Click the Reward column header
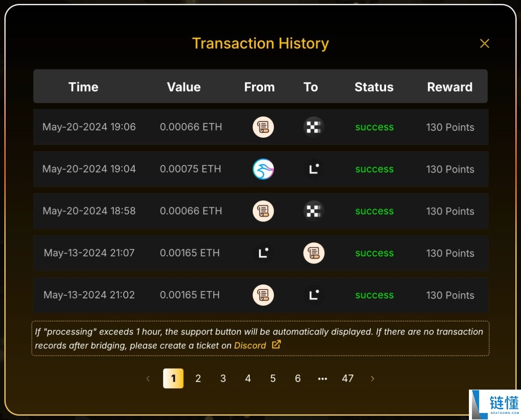The image size is (521, 420). click(x=450, y=87)
